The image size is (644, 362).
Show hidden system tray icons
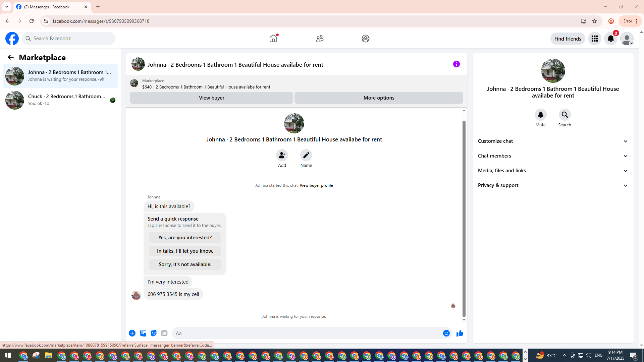(x=564, y=355)
